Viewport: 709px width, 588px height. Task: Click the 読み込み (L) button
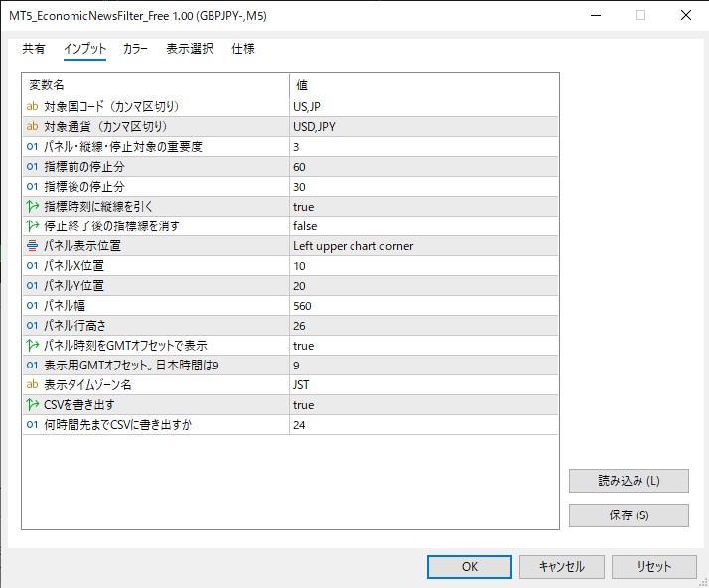pos(629,481)
